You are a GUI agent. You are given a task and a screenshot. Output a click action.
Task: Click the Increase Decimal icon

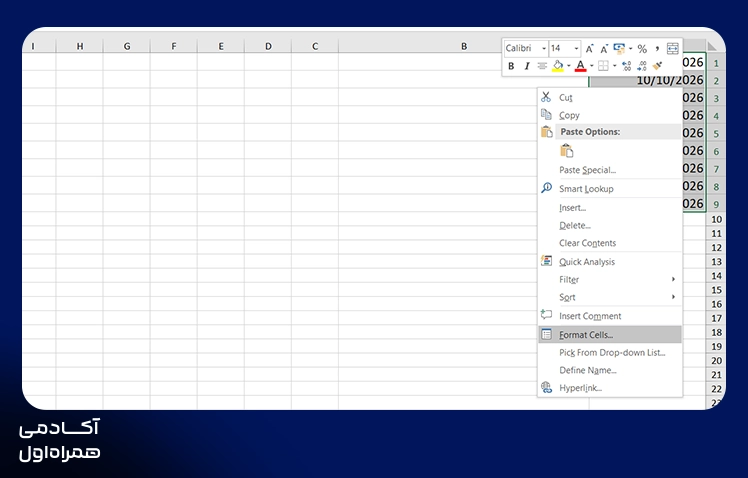pos(626,66)
